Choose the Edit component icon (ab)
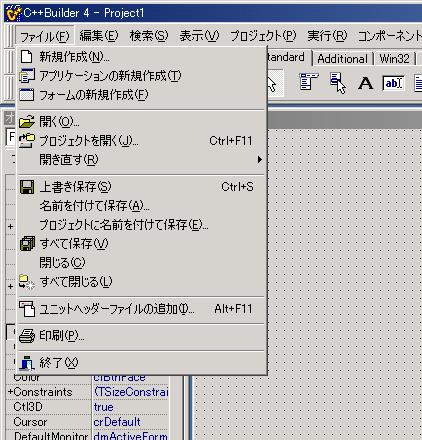422x440 pixels. 393,83
